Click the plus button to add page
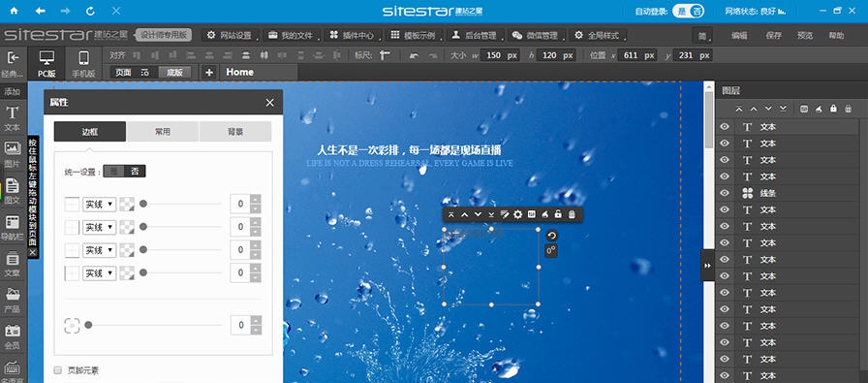Image resolution: width=868 pixels, height=383 pixels. tap(208, 72)
